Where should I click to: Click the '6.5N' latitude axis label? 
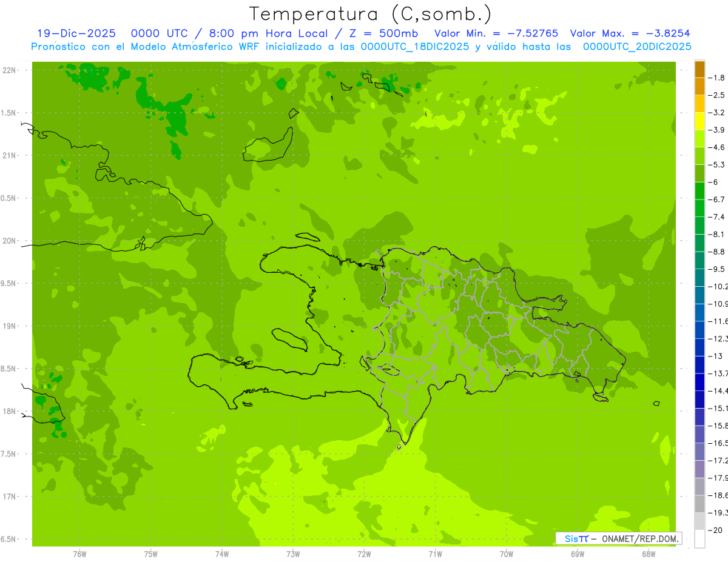pyautogui.click(x=7, y=540)
